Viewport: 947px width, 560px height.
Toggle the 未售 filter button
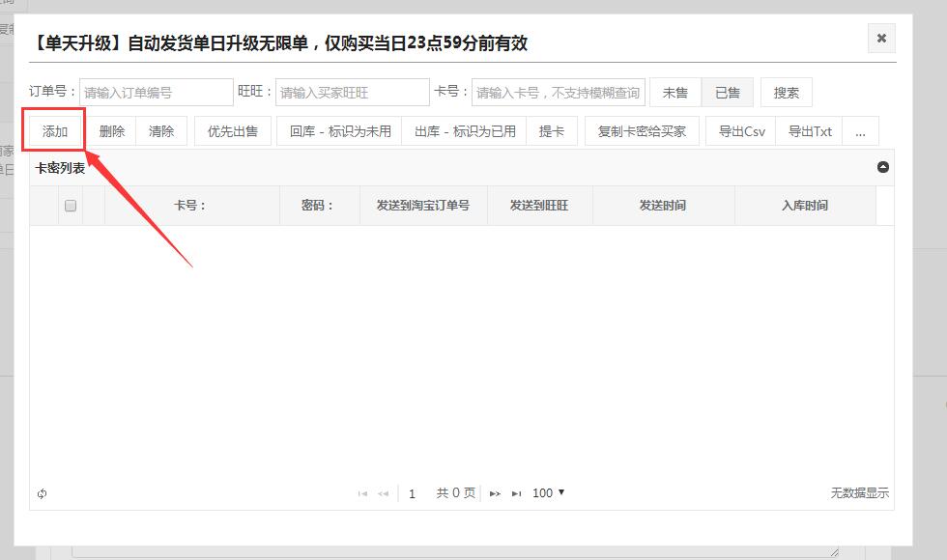[x=675, y=93]
